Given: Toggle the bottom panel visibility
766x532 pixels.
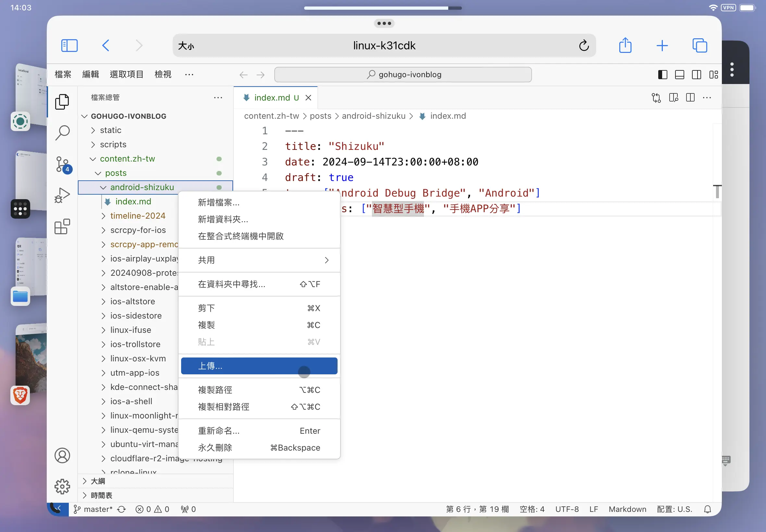Looking at the screenshot, I should (679, 75).
